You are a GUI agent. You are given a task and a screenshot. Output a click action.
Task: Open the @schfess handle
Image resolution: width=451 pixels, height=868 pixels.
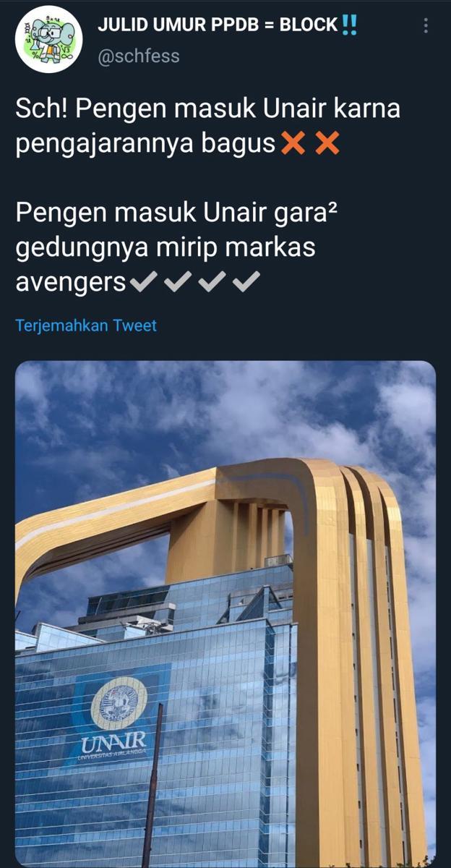coord(139,55)
